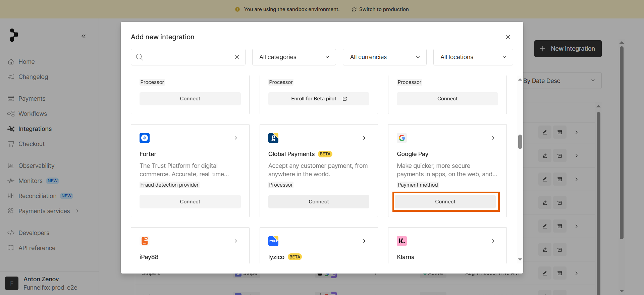Open Observability page
The height and width of the screenshot is (295, 644).
click(36, 166)
